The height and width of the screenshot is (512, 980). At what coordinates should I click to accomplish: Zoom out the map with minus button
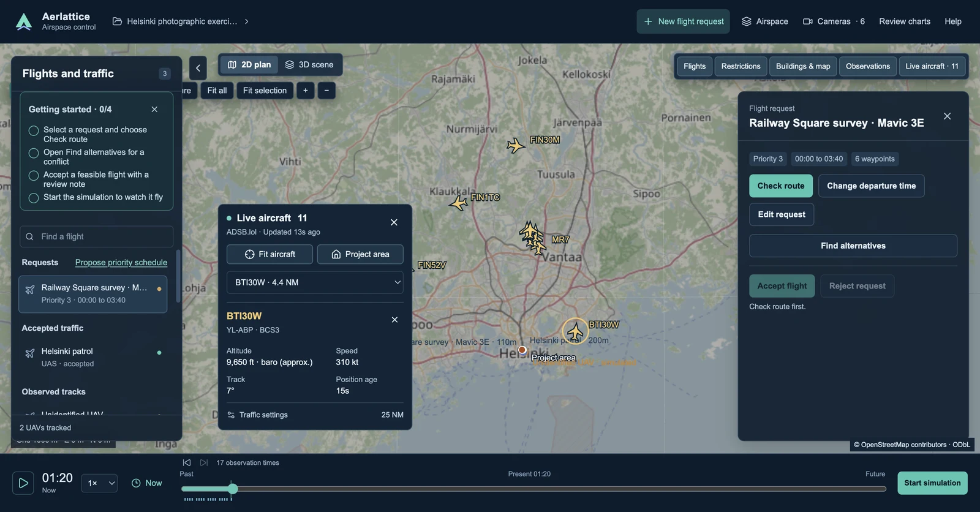pyautogui.click(x=326, y=91)
